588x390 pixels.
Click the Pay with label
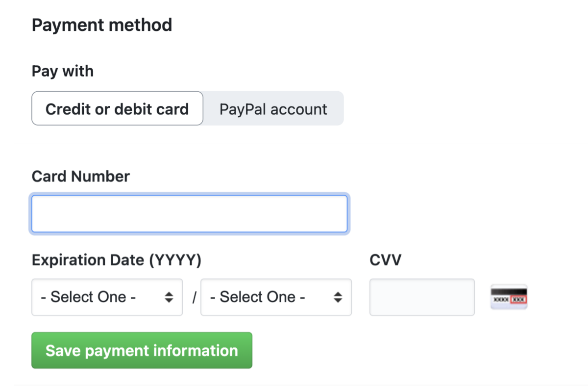[x=63, y=71]
